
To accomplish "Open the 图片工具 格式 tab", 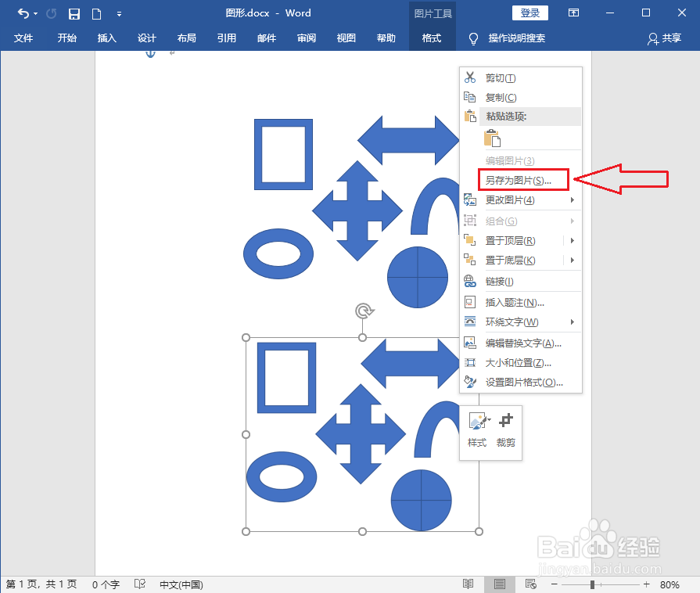I will coord(432,37).
